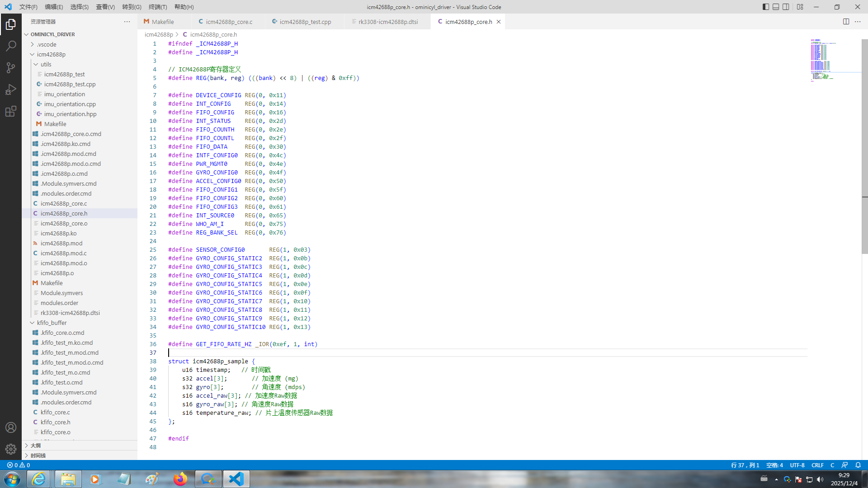Collapse the kfifo_buffer folder
Screen dimensions: 868x488
52,323
